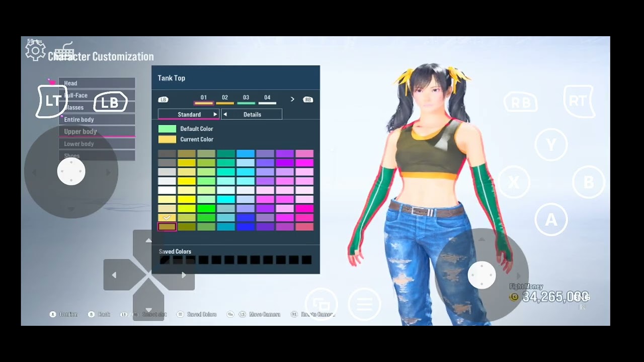
Task: Click the Fight Money coin icon
Action: tap(514, 297)
